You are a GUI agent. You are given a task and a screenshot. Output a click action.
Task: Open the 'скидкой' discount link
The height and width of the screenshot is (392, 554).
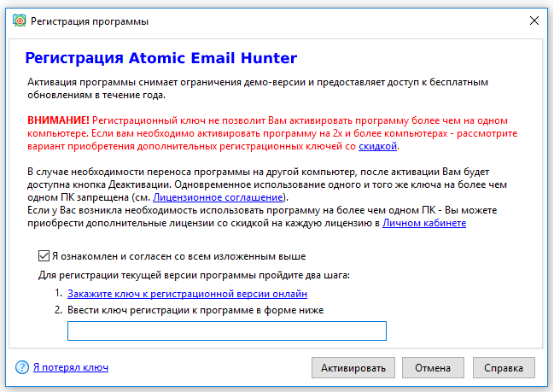pyautogui.click(x=377, y=146)
